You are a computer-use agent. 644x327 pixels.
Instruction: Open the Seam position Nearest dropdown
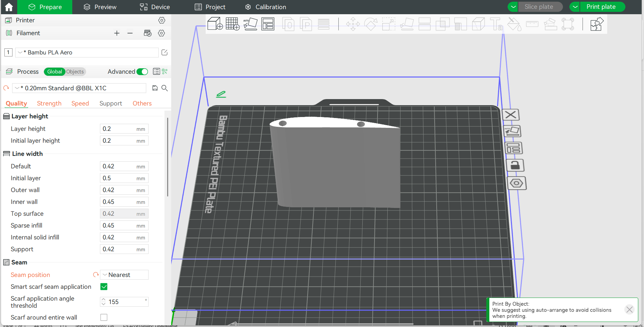124,275
